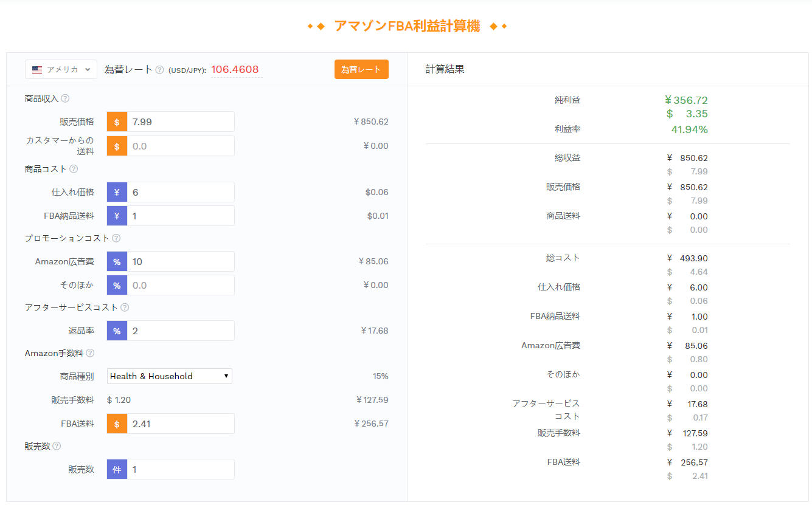Image resolution: width=812 pixels, height=505 pixels.
Task: Open the アメリカ country dropdown
Action: [x=61, y=69]
